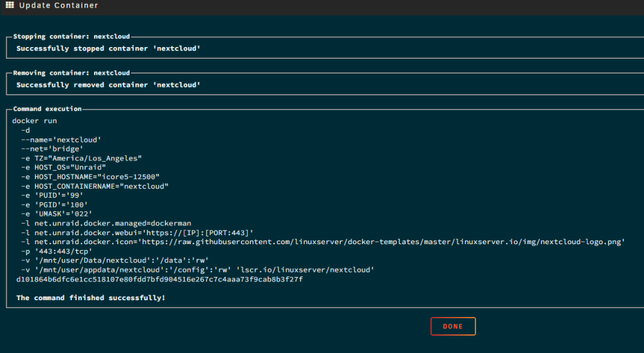
Task: Select the TZ America/Los_Angeles environment line
Action: click(82, 158)
